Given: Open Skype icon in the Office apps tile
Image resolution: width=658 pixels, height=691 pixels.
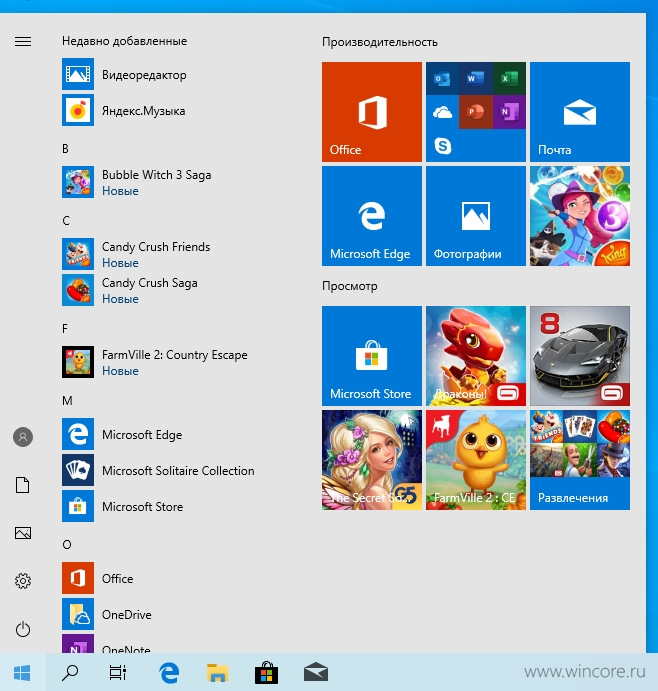Looking at the screenshot, I should (442, 145).
